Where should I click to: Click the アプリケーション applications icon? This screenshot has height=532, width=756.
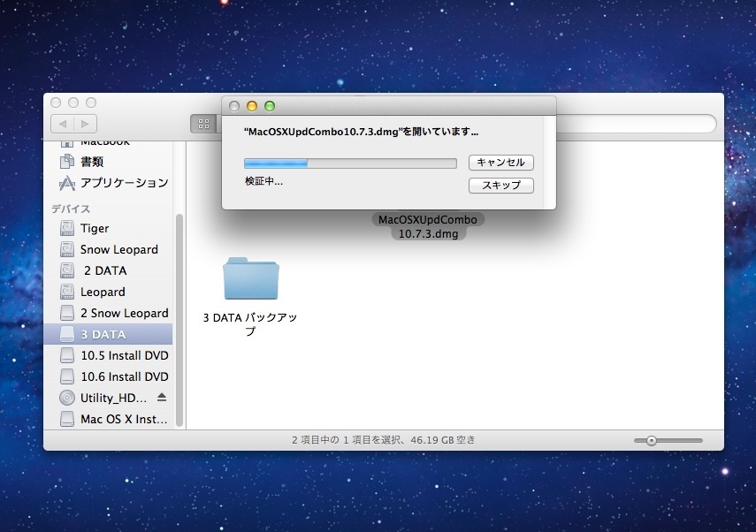click(x=67, y=183)
